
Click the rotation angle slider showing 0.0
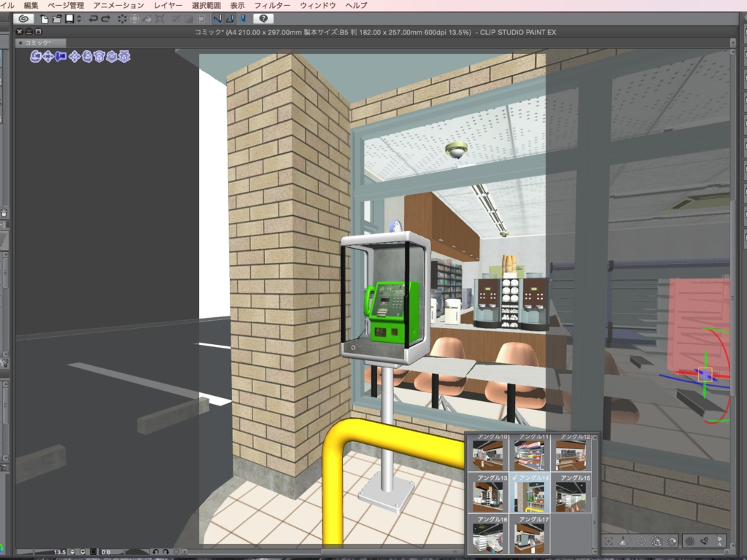(x=124, y=552)
